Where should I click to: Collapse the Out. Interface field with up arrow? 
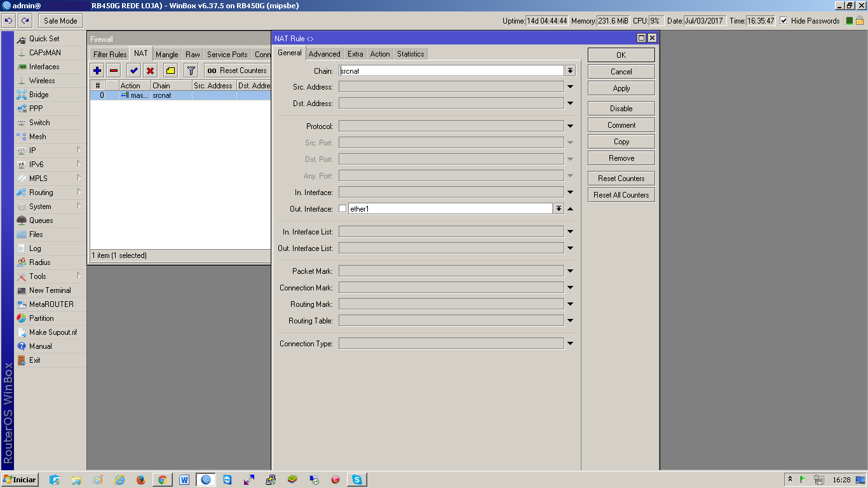point(570,209)
